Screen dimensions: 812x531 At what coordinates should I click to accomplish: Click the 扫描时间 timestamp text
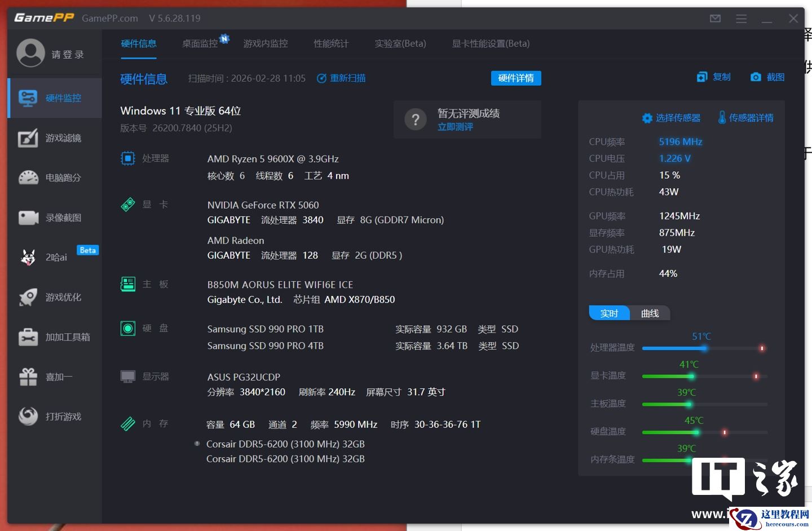coord(247,78)
